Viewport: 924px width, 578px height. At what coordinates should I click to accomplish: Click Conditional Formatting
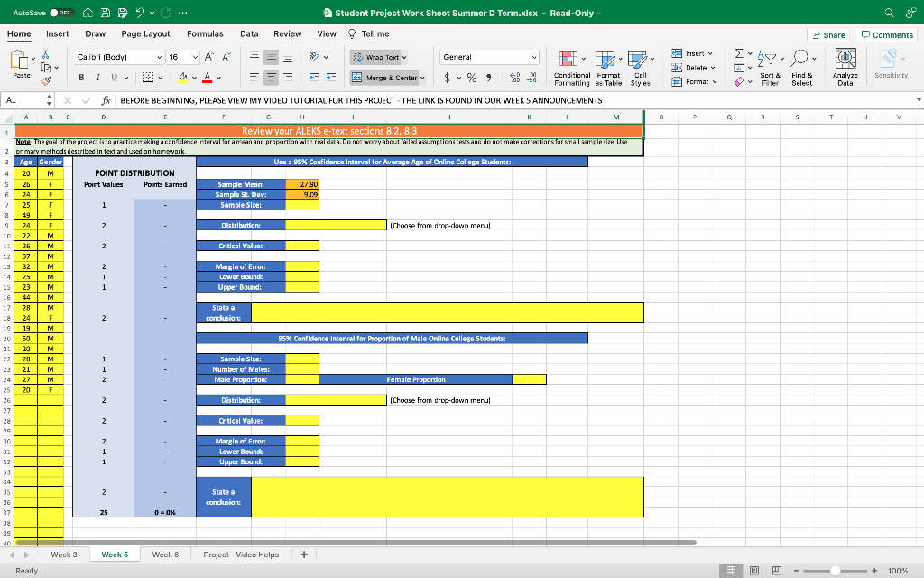coord(571,68)
